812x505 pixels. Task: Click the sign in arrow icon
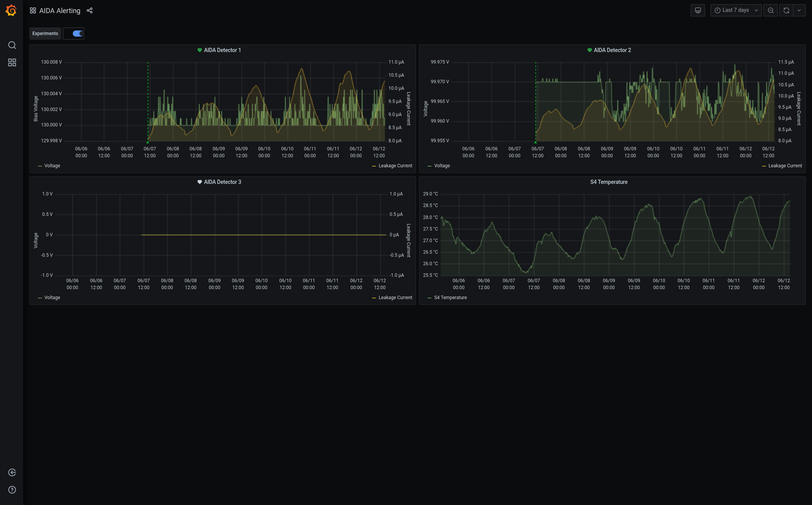[x=12, y=473]
